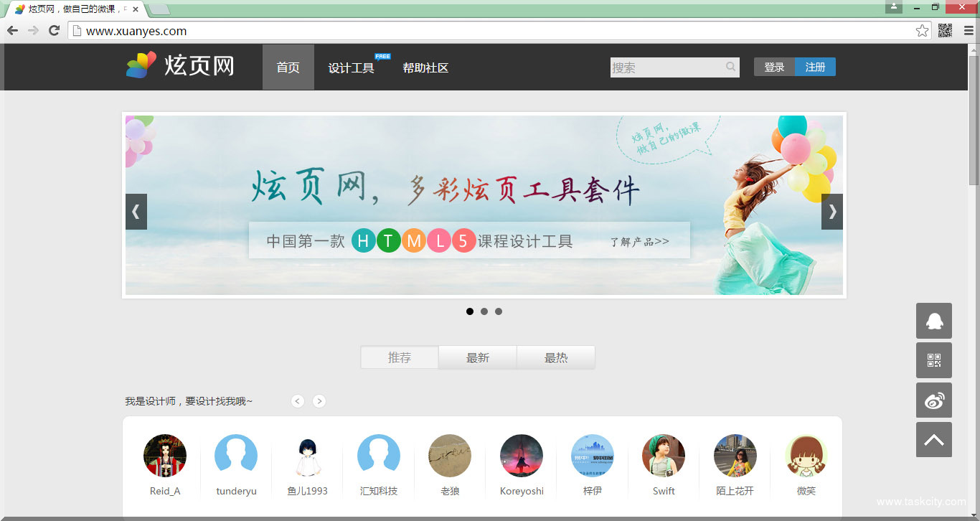Bookmark page with the star icon

[922, 31]
